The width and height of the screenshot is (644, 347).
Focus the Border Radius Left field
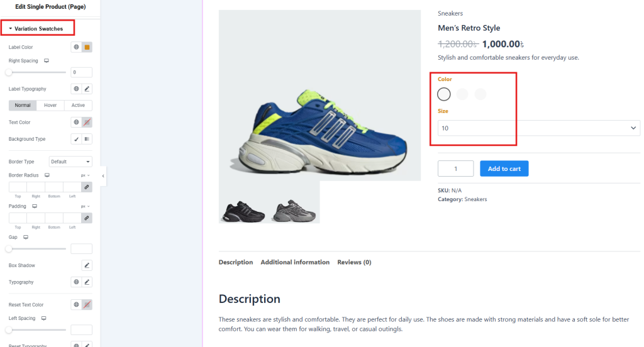(72, 187)
